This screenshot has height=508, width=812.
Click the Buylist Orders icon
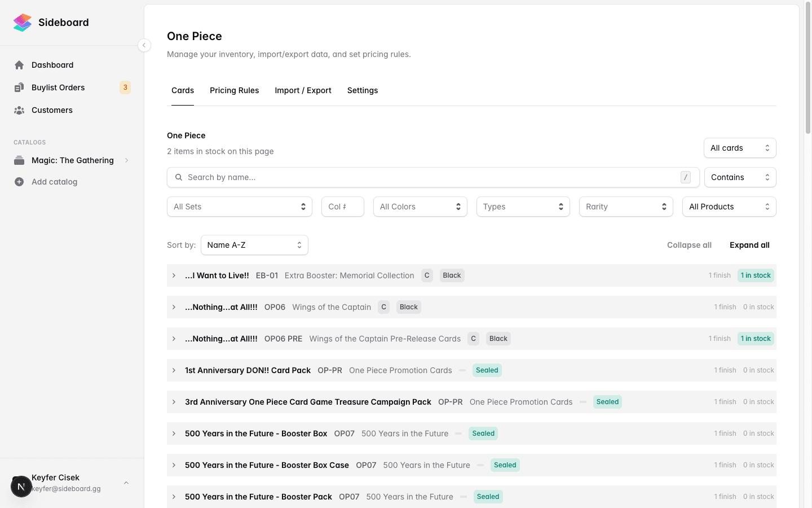pos(19,87)
